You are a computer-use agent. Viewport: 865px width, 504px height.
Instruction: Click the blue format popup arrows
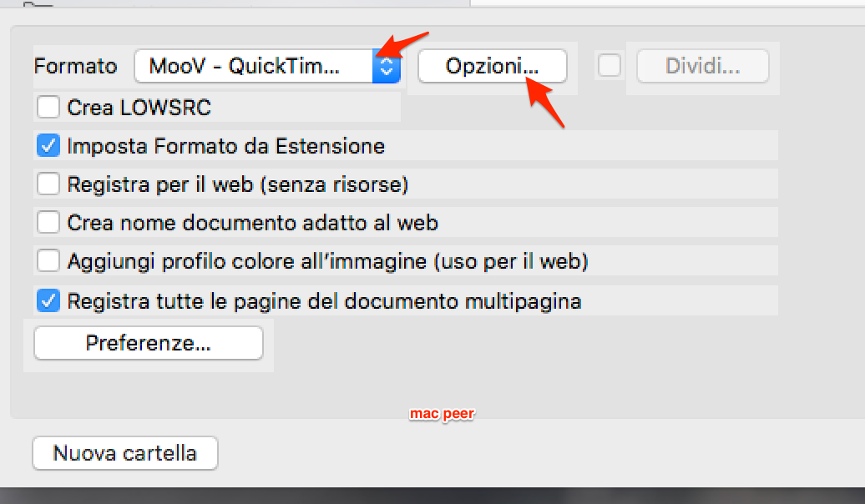386,66
